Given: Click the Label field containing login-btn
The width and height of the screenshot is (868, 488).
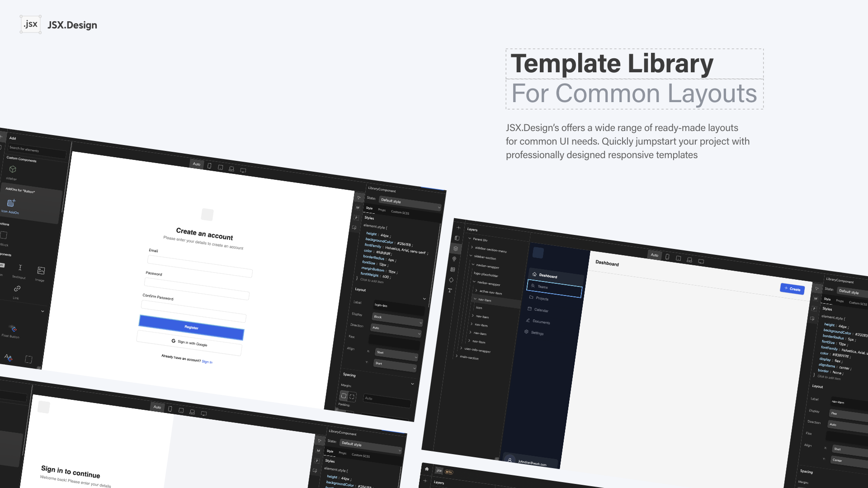Looking at the screenshot, I should [399, 308].
